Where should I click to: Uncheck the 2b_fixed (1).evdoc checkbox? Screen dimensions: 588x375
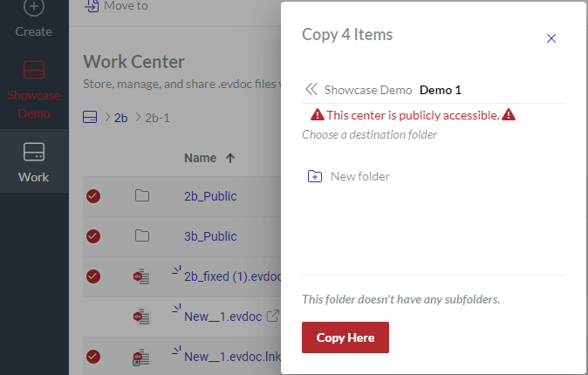[x=93, y=276]
